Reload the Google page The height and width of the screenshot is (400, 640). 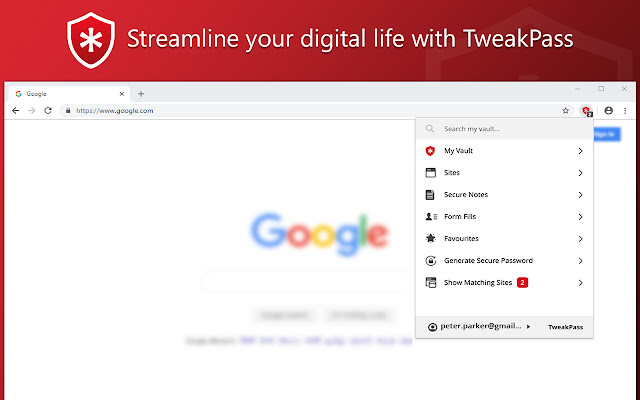point(48,111)
